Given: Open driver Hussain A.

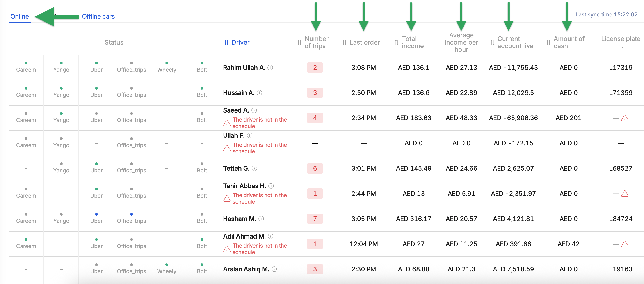Looking at the screenshot, I should point(239,93).
